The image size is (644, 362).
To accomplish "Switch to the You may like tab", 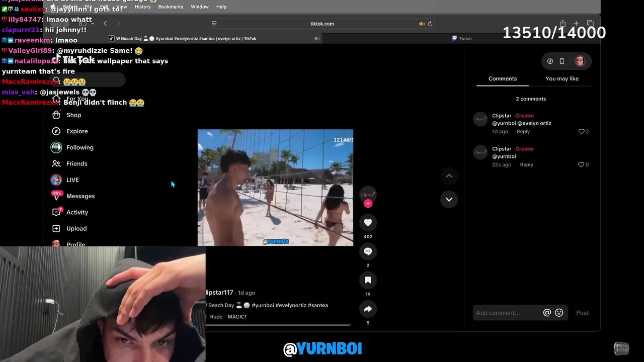I will [x=562, y=78].
